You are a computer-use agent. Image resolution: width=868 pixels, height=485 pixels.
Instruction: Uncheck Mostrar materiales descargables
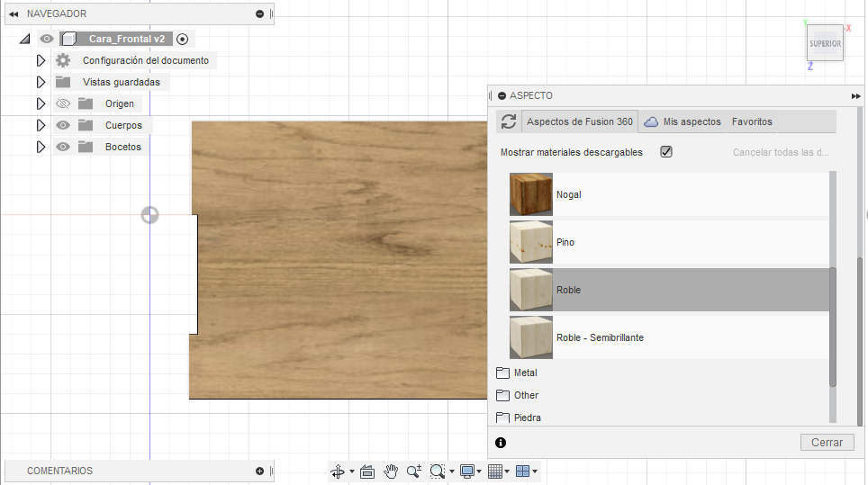tap(666, 151)
